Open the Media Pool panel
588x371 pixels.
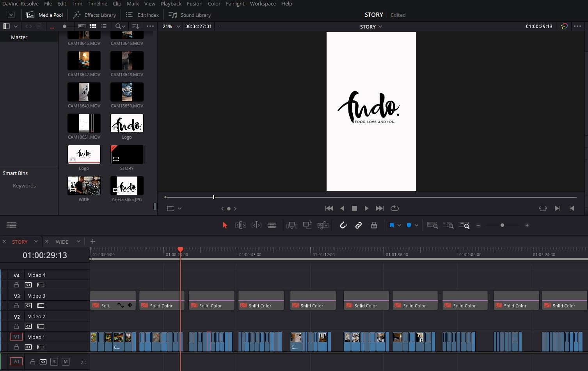(44, 15)
